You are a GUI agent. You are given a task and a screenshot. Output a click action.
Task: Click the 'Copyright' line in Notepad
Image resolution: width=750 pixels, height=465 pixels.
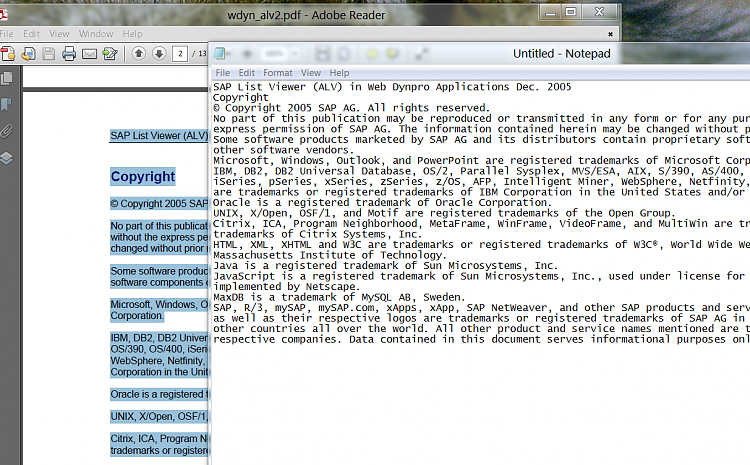coord(241,97)
